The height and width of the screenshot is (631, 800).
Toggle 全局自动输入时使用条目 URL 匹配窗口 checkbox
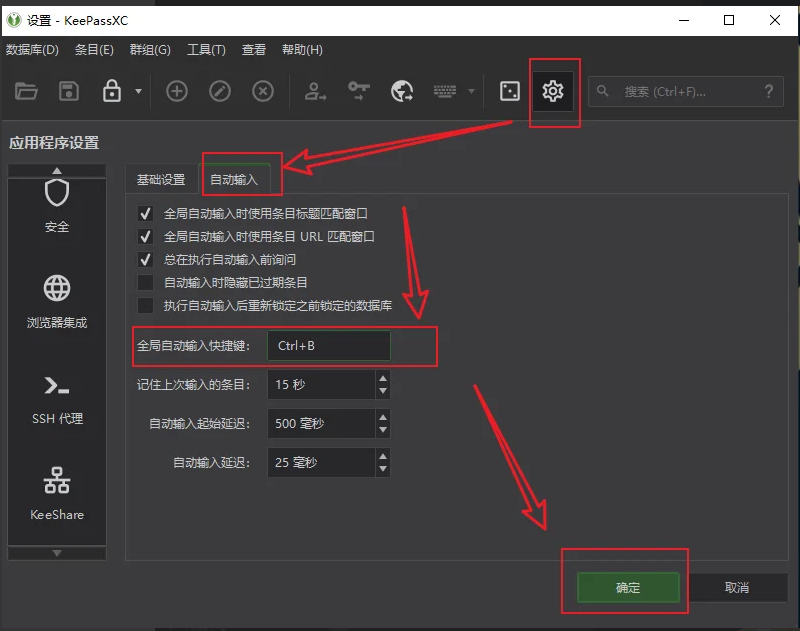coord(145,236)
